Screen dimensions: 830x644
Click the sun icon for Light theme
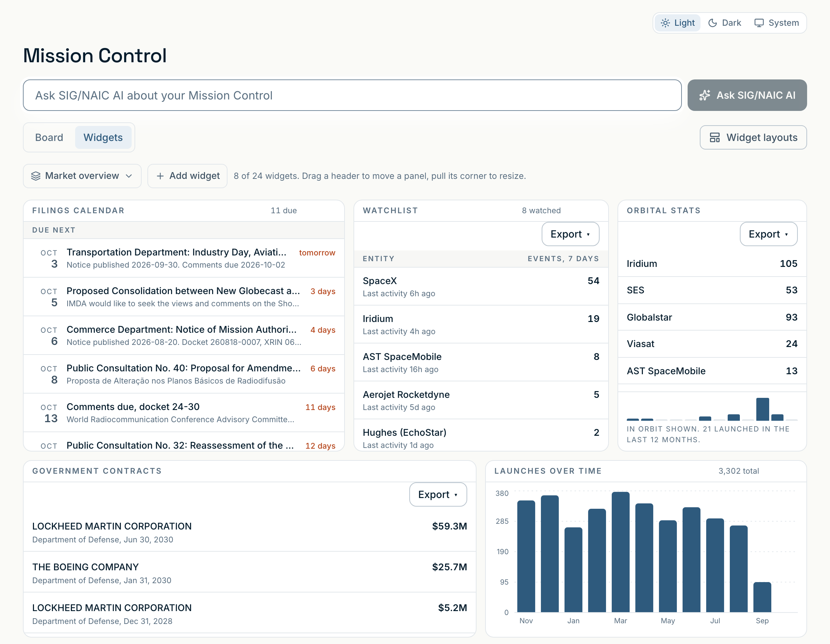(665, 23)
